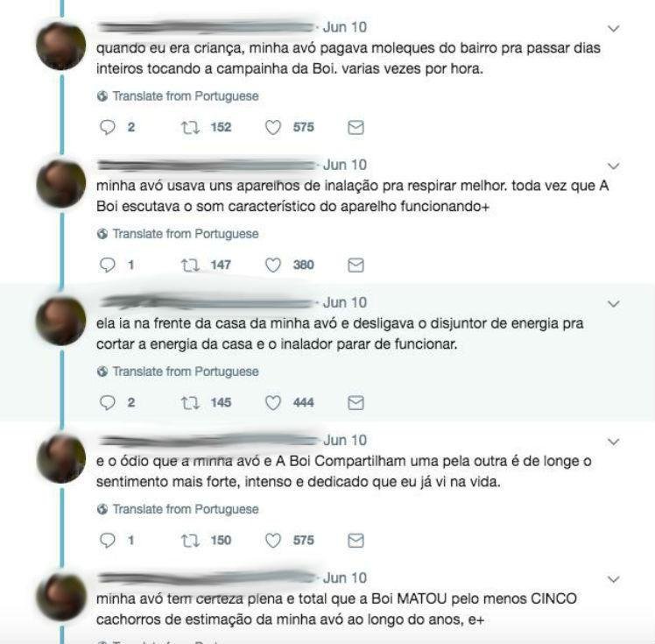The width and height of the screenshot is (655, 644).
Task: Like the 'sentimento mais forte' tweet
Action: [x=273, y=541]
